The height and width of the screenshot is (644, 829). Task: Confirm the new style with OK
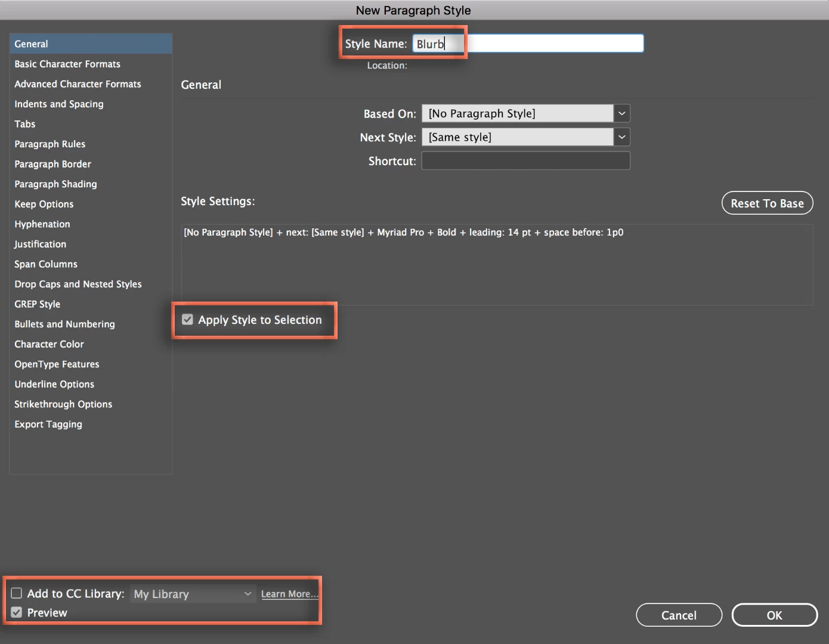tap(774, 615)
